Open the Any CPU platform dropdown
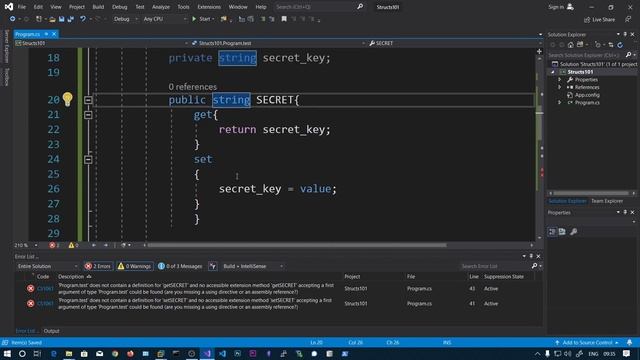This screenshot has width=640, height=360. point(164,19)
